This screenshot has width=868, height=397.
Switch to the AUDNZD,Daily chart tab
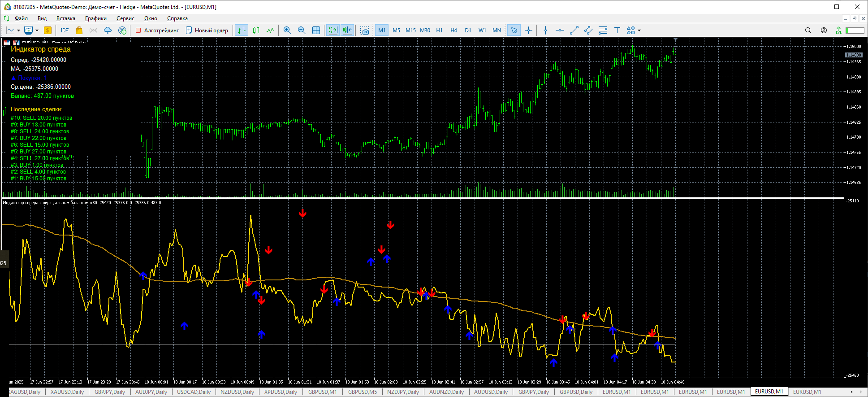(x=447, y=392)
